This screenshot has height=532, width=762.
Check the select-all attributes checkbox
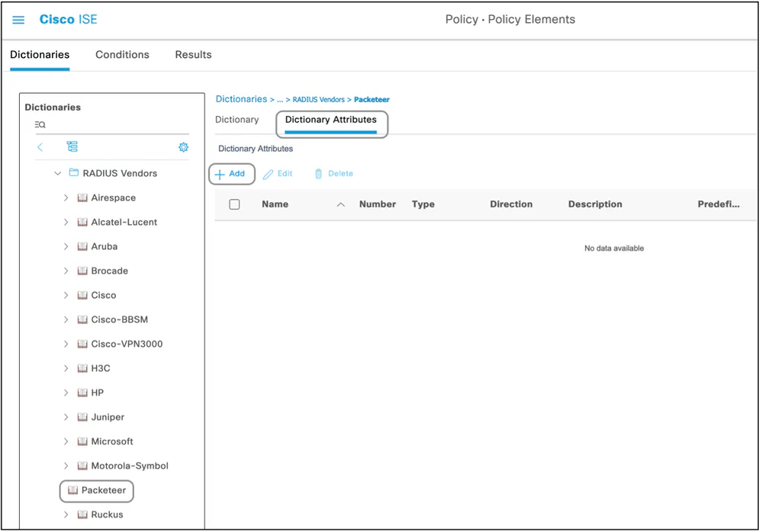coord(234,204)
